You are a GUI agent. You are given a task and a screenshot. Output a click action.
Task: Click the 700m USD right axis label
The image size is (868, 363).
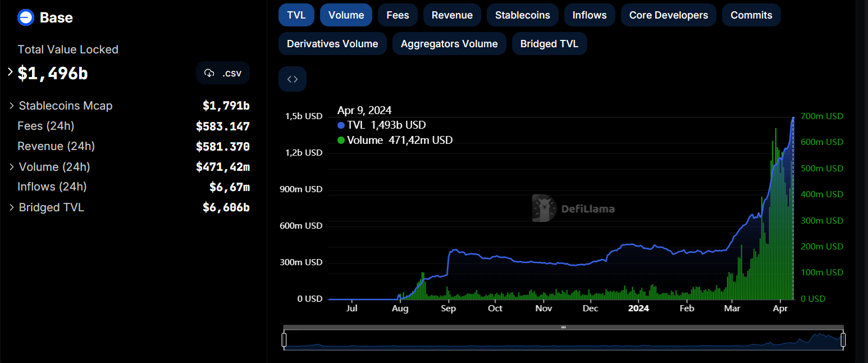(x=822, y=116)
